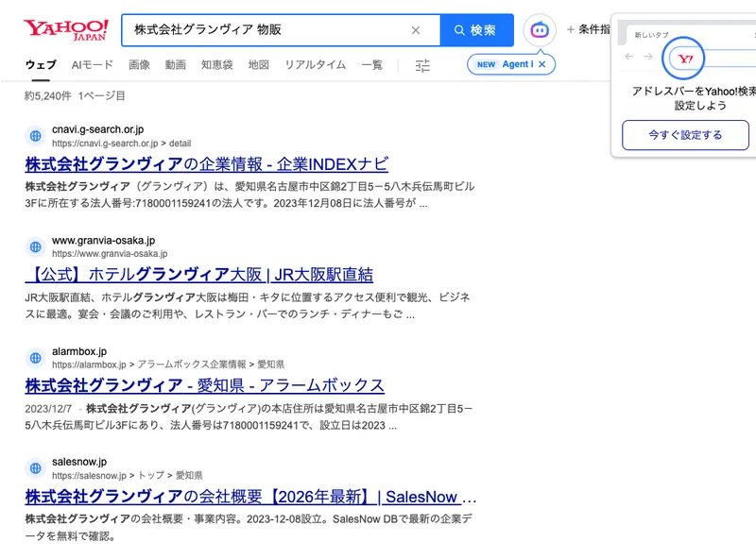Viewport: 756px width, 559px height.
Task: Switch to the リアルタイム tab
Action: (x=316, y=64)
